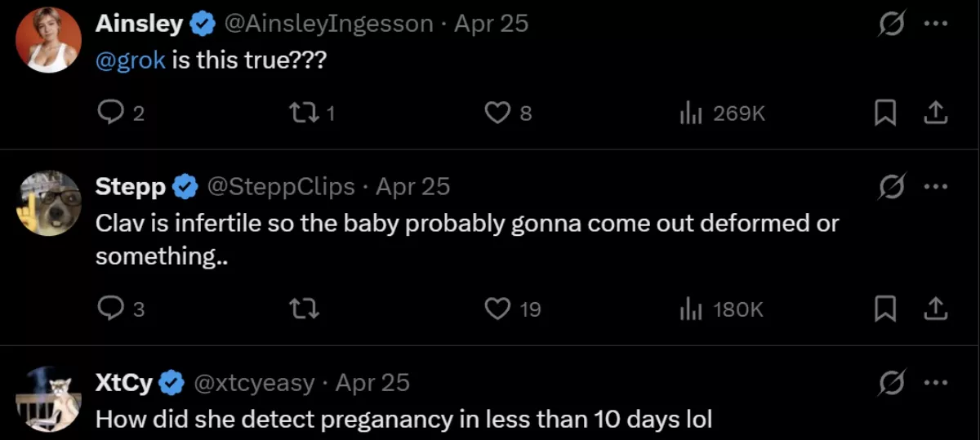This screenshot has width=980, height=440.
Task: Open Grok icon on Ainsley's tweet
Action: point(890,24)
